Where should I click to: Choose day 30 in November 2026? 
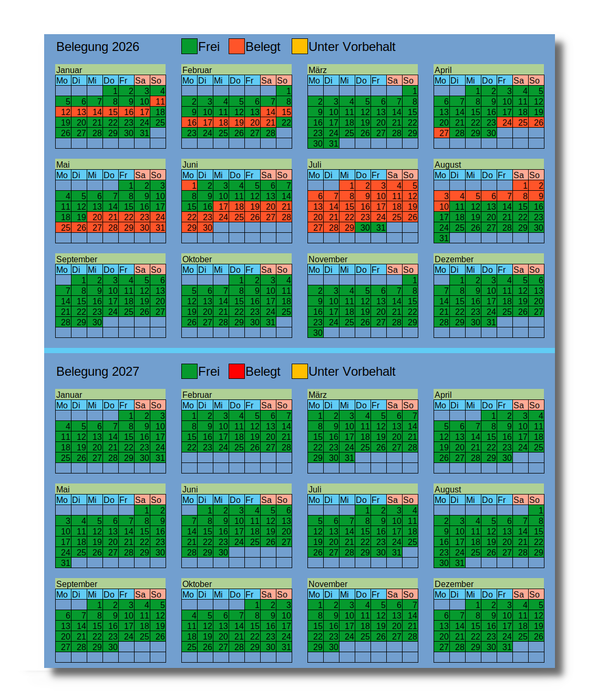[316, 333]
